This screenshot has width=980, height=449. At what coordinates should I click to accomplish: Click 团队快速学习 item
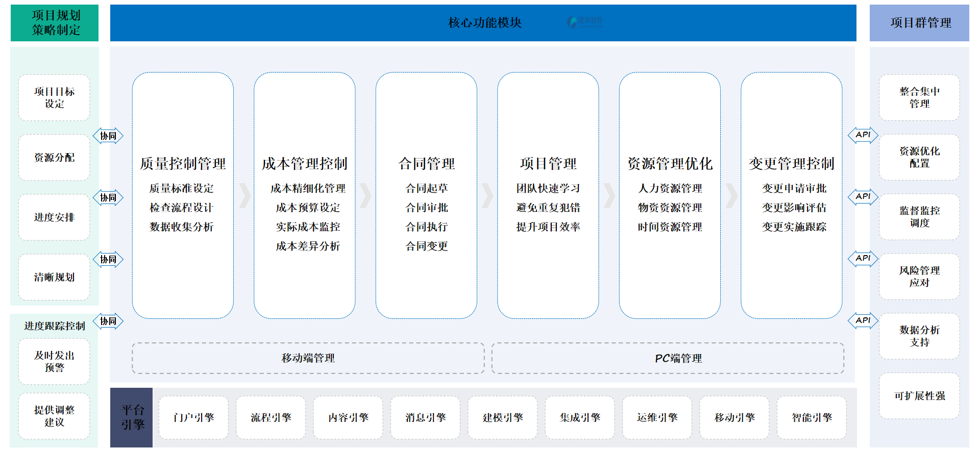(x=548, y=188)
